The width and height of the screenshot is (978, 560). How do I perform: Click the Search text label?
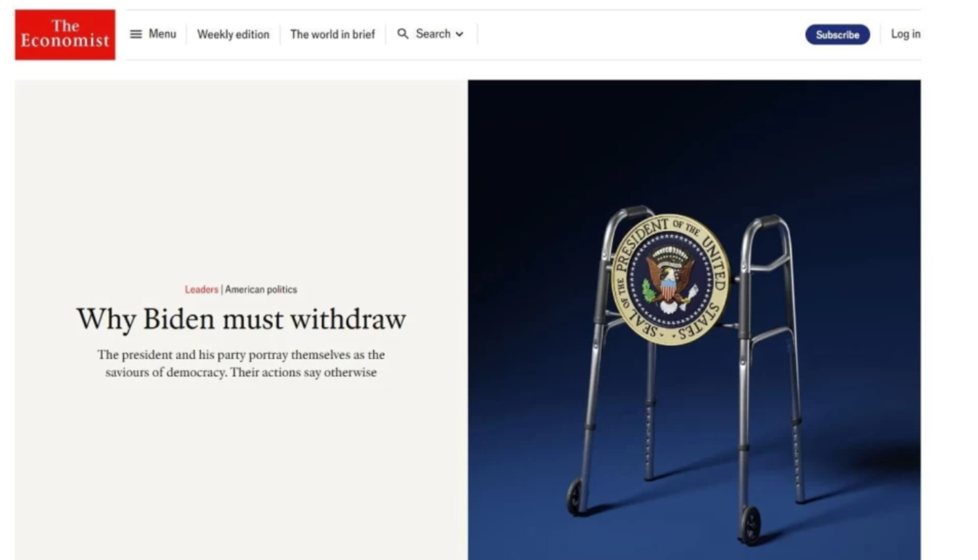(433, 34)
